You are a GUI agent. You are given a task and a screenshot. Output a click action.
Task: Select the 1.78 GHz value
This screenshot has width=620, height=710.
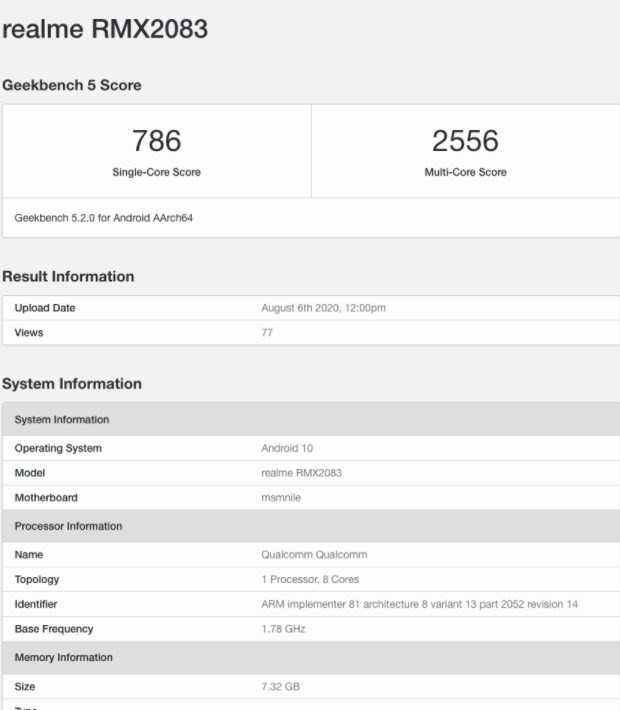283,629
